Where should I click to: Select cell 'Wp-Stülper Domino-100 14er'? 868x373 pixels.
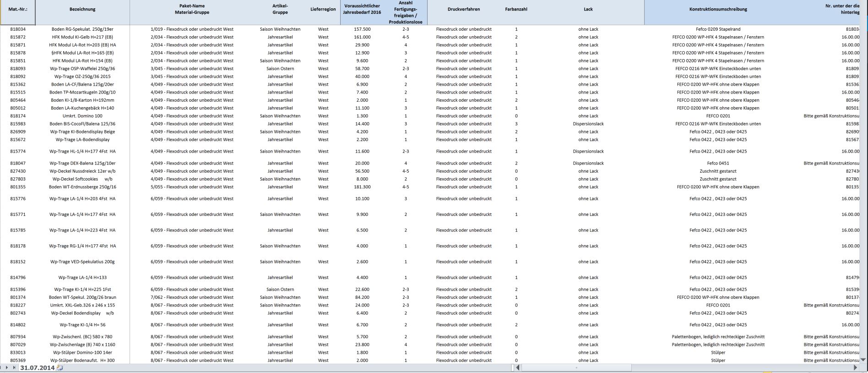82,352
